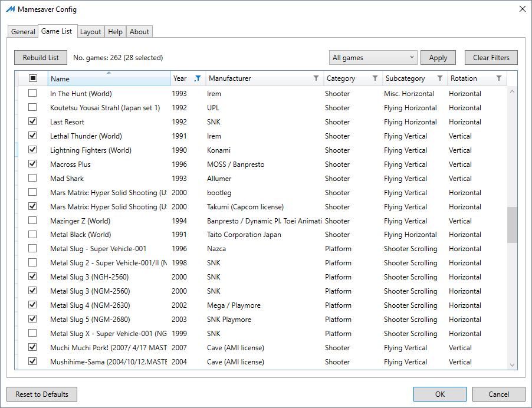Select the Mad Shark game name
Screen dimensions: 532x408
(67, 179)
